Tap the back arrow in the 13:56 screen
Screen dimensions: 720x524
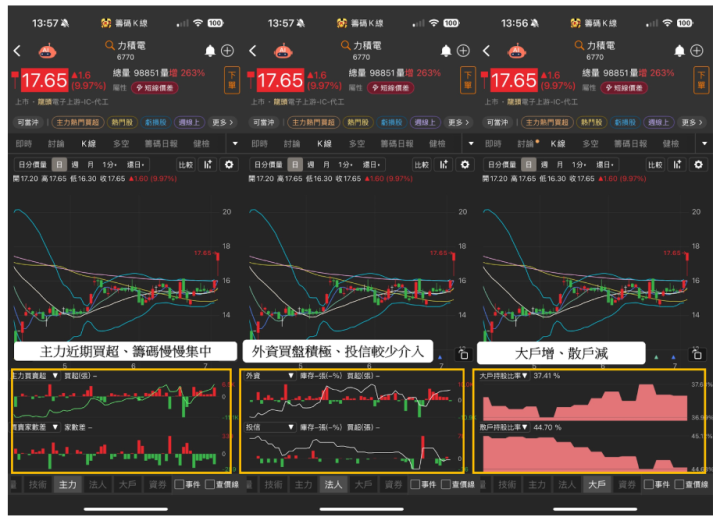point(487,51)
